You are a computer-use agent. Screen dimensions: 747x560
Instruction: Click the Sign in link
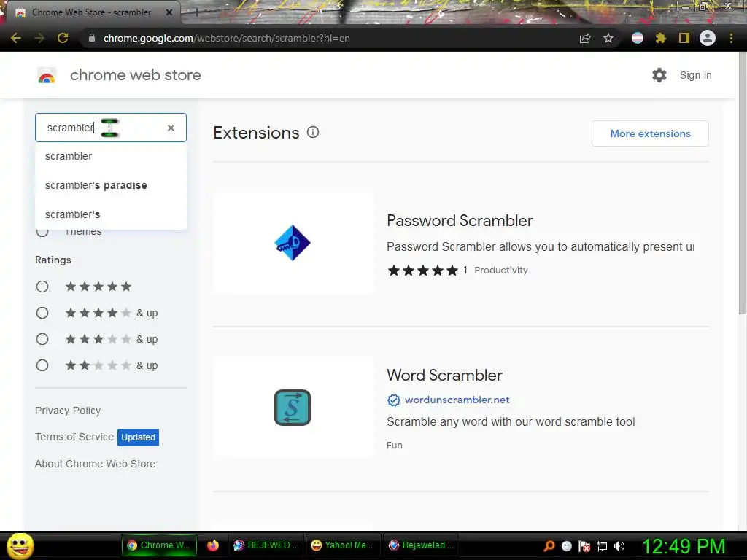(x=695, y=75)
